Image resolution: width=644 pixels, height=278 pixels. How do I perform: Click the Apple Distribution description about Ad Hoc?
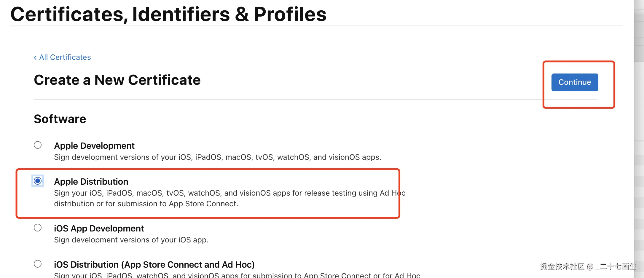pos(229,198)
